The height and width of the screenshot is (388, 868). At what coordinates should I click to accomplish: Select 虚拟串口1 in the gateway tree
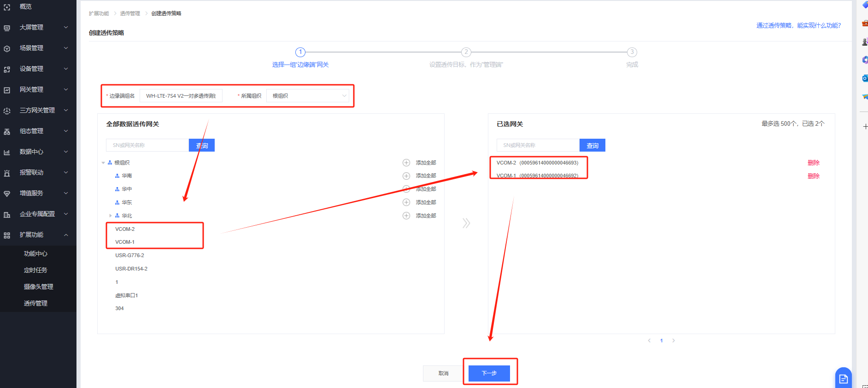[127, 295]
